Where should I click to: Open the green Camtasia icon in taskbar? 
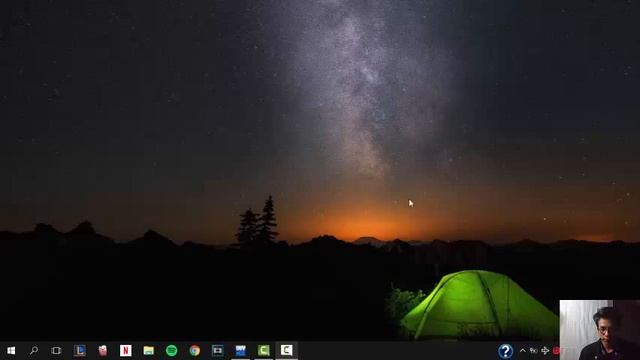[x=264, y=350]
